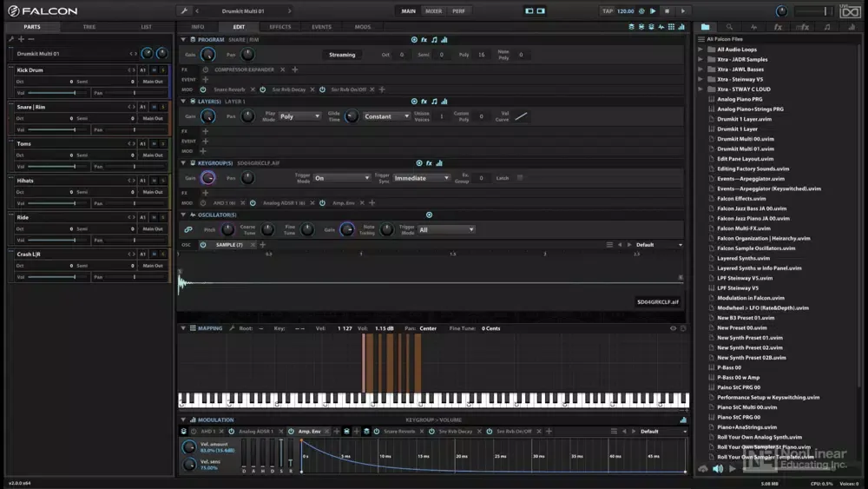Click the music note icon in the PROGRAM header
The width and height of the screenshot is (868, 489).
434,39
